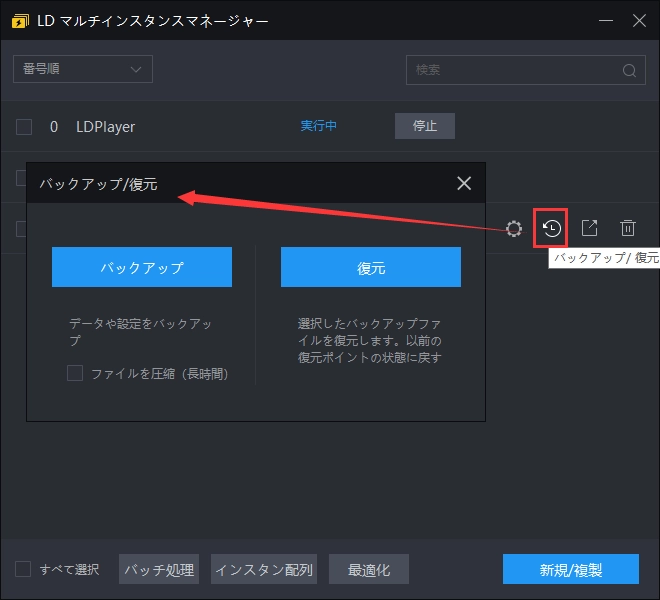Click the backup/restore clock icon
This screenshot has width=660, height=600.
[x=551, y=229]
